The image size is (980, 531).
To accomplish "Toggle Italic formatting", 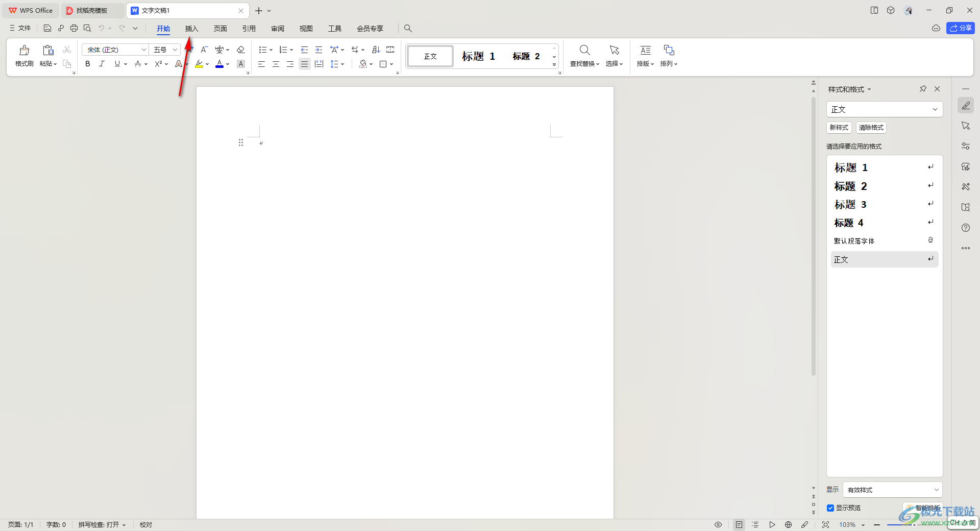I will pyautogui.click(x=102, y=64).
